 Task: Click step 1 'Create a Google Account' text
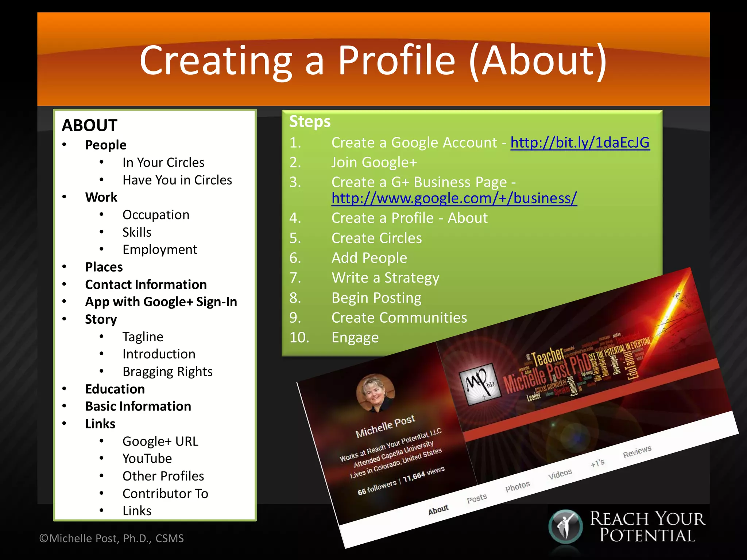414,143
